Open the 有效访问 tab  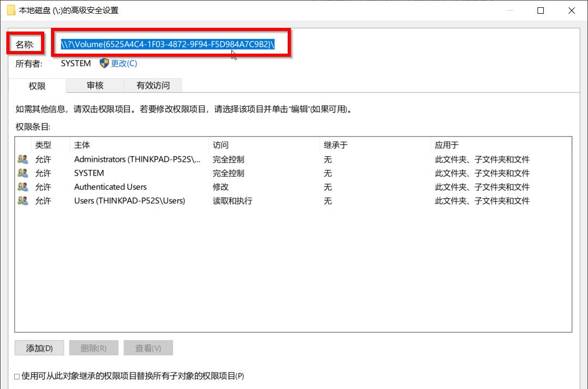[x=153, y=86]
